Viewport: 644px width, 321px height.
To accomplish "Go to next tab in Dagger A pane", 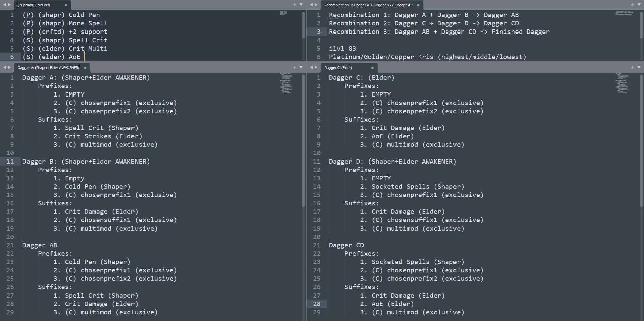I will (x=9, y=68).
